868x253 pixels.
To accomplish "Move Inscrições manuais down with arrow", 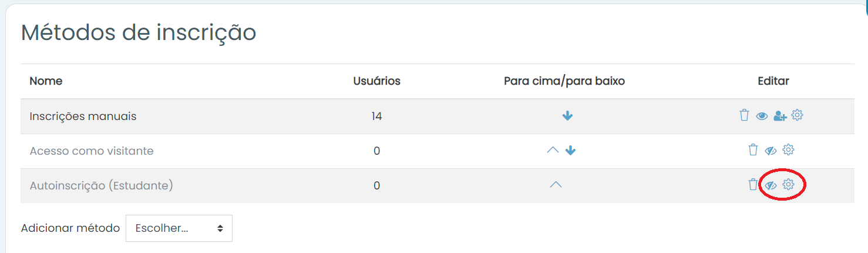I will pyautogui.click(x=567, y=116).
